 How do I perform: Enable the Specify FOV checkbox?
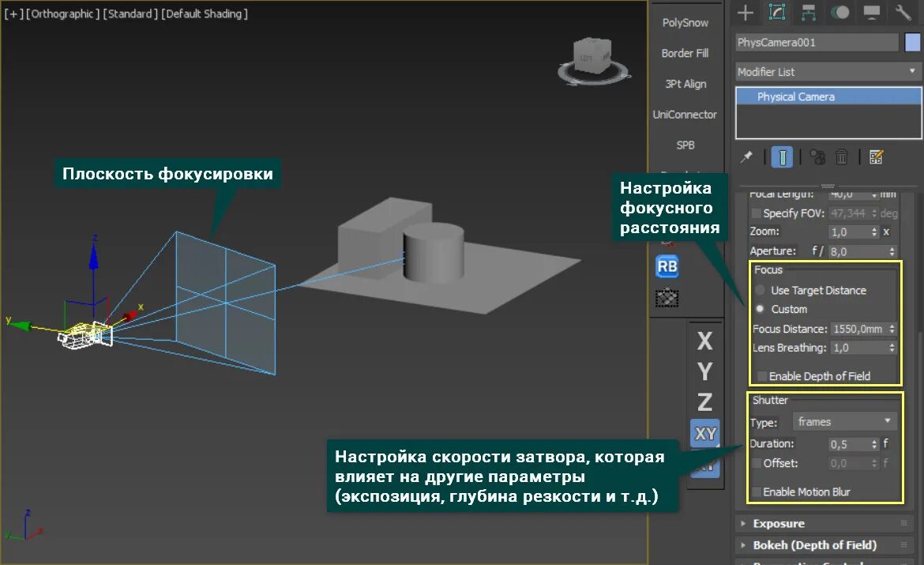pyautogui.click(x=756, y=213)
